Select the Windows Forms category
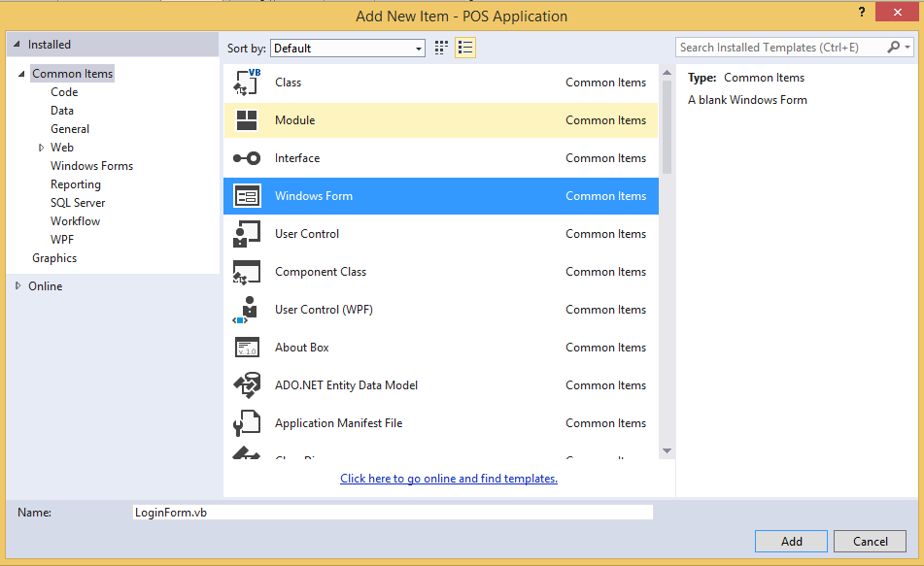 click(92, 166)
